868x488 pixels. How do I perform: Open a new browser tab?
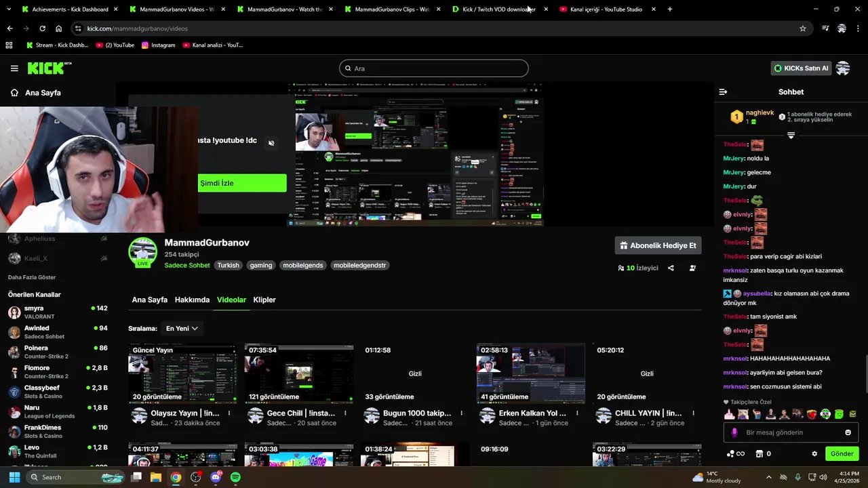click(x=670, y=9)
